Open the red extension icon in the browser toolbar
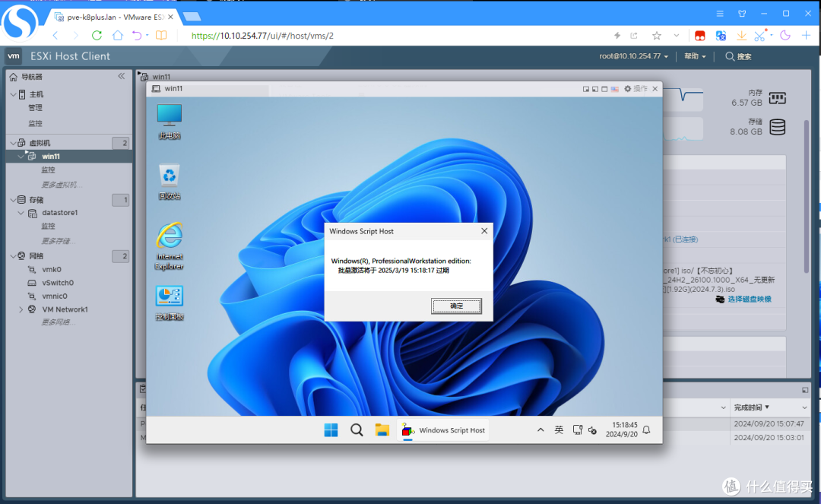Viewport: 821px width, 504px height. pyautogui.click(x=699, y=36)
